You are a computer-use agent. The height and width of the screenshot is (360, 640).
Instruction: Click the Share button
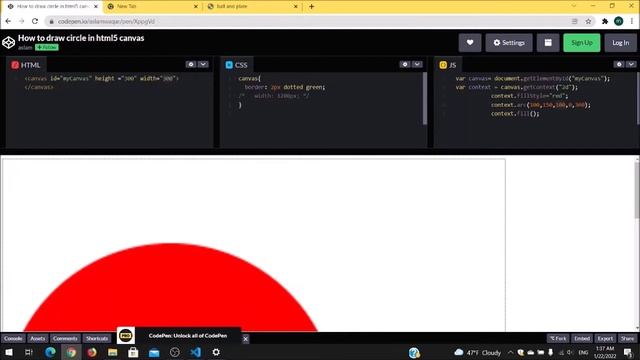coord(627,338)
